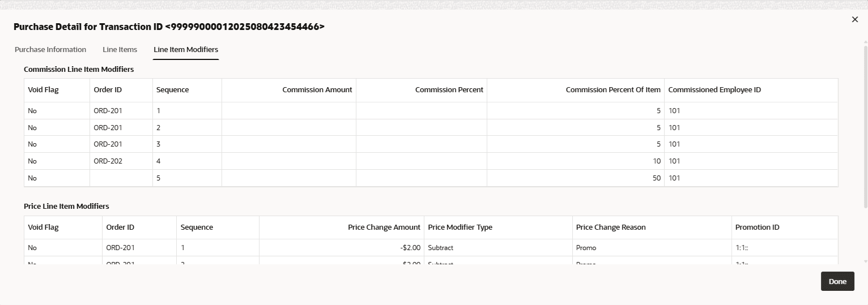Viewport: 868px width, 305px height.
Task: Select the Line Item Modifiers tab
Action: point(186,49)
